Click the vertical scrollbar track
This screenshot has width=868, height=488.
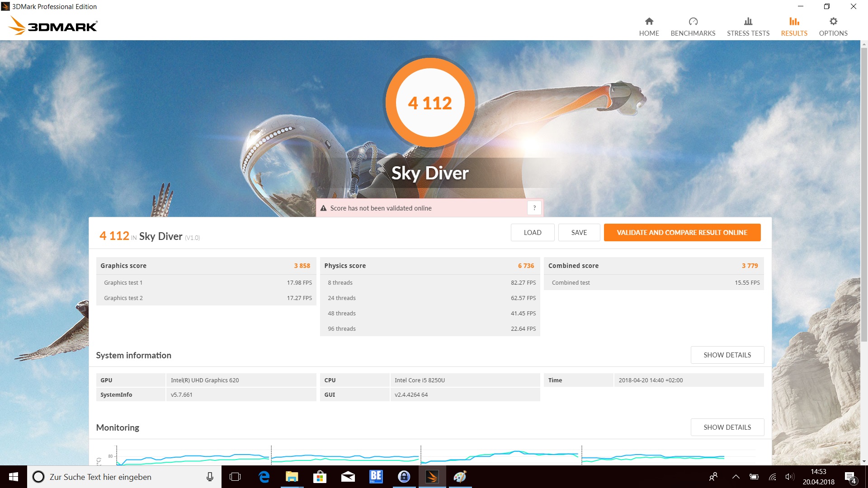(864, 398)
